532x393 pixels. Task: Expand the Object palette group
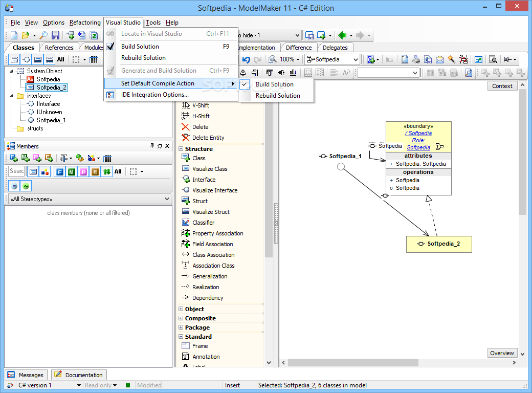tap(181, 309)
